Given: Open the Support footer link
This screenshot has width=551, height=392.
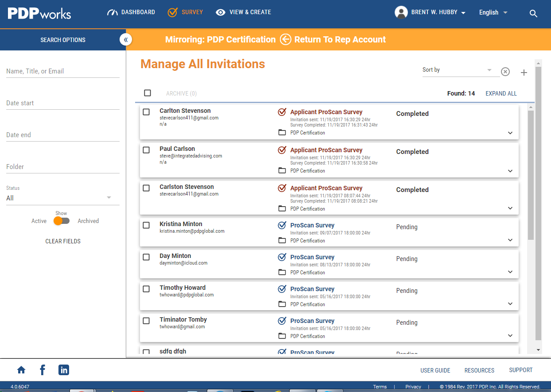Looking at the screenshot, I should (521, 370).
